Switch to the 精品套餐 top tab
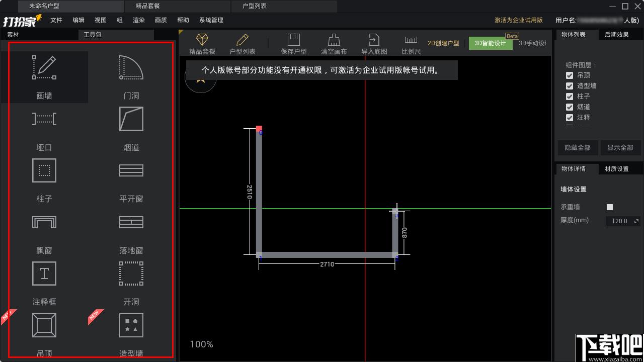 point(177,6)
